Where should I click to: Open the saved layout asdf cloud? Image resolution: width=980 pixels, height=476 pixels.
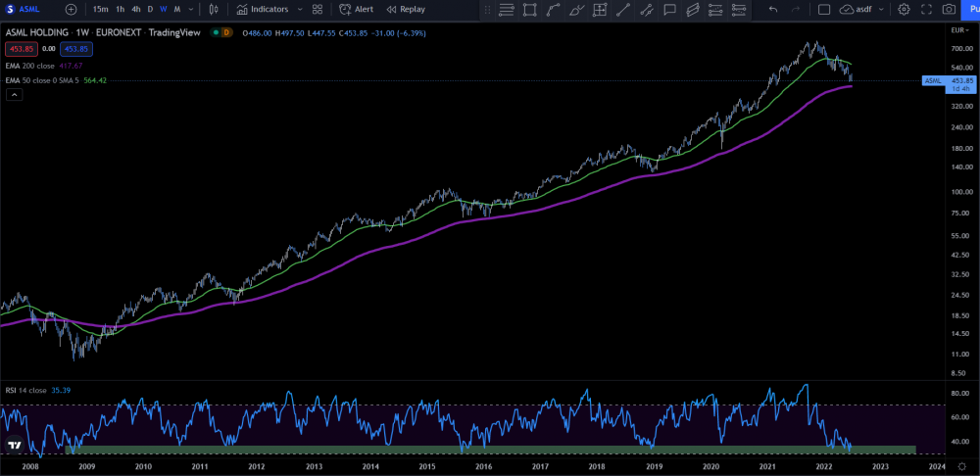tap(856, 10)
